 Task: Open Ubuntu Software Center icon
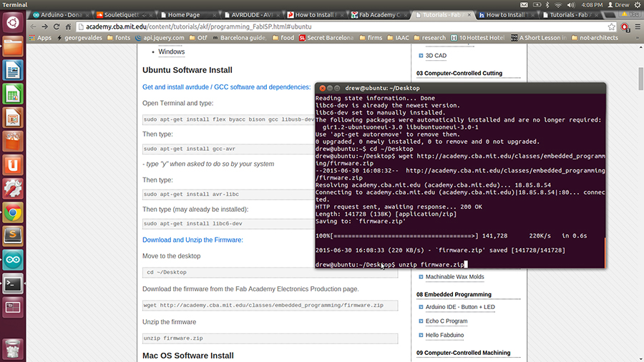click(x=13, y=142)
